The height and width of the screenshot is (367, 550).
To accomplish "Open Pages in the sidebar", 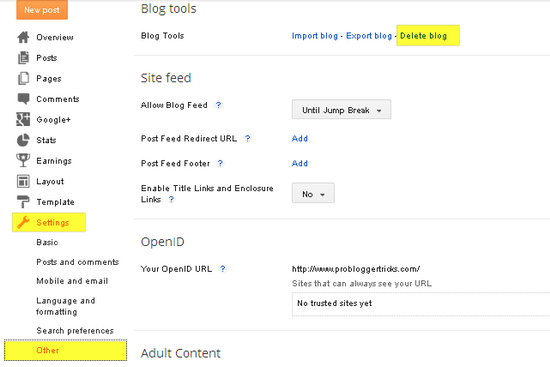I will [x=49, y=79].
